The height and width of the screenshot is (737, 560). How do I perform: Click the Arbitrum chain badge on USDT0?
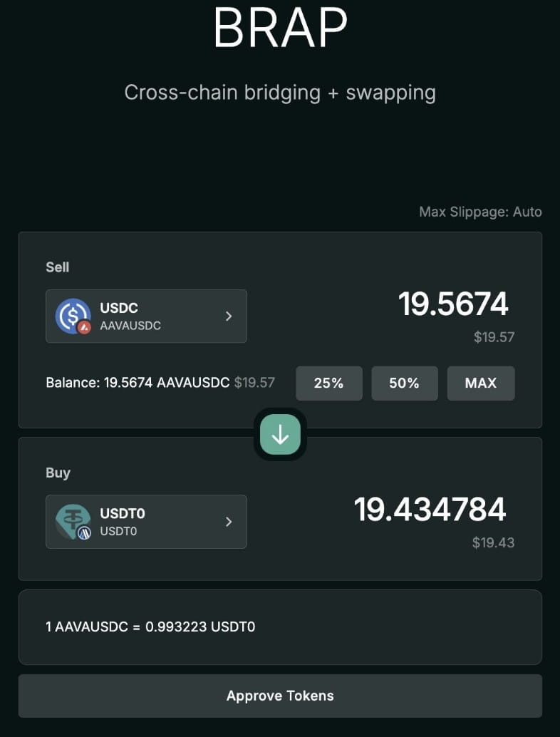pyautogui.click(x=85, y=532)
